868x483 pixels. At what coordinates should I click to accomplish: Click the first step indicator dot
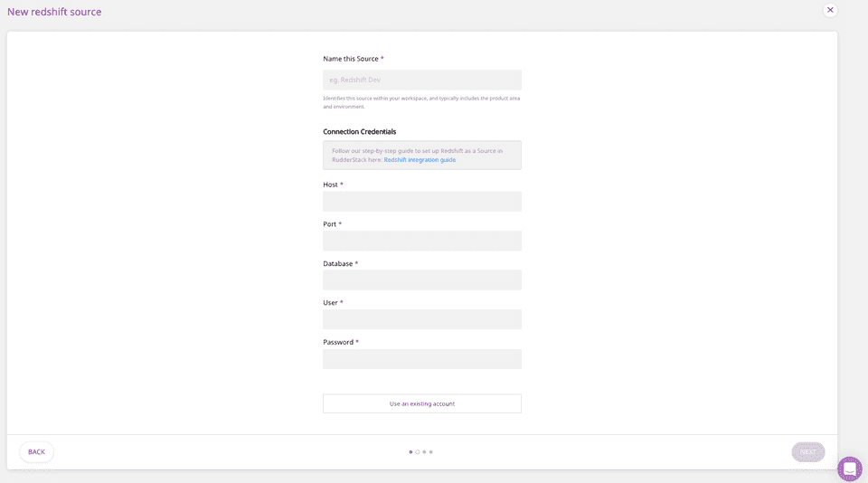410,452
